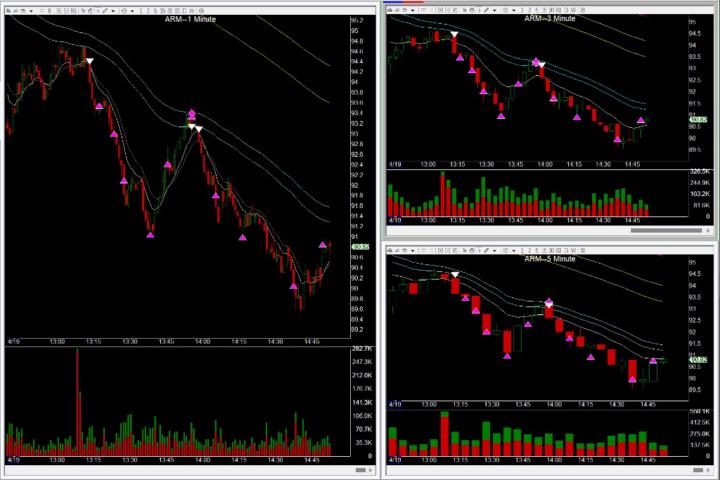
Task: Switch ARM 5 Minute chart to Weekly (W)
Action: point(573,250)
